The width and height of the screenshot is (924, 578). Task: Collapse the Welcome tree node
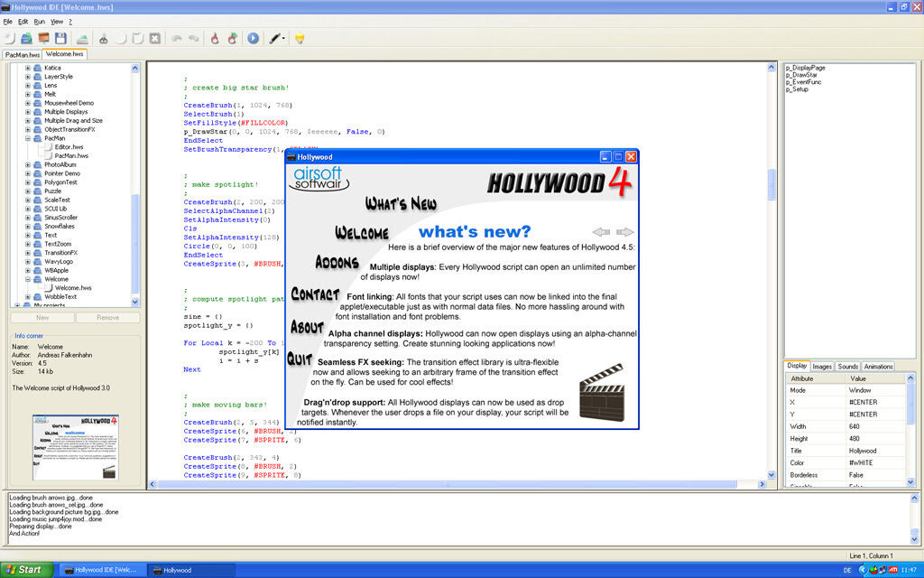[28, 280]
